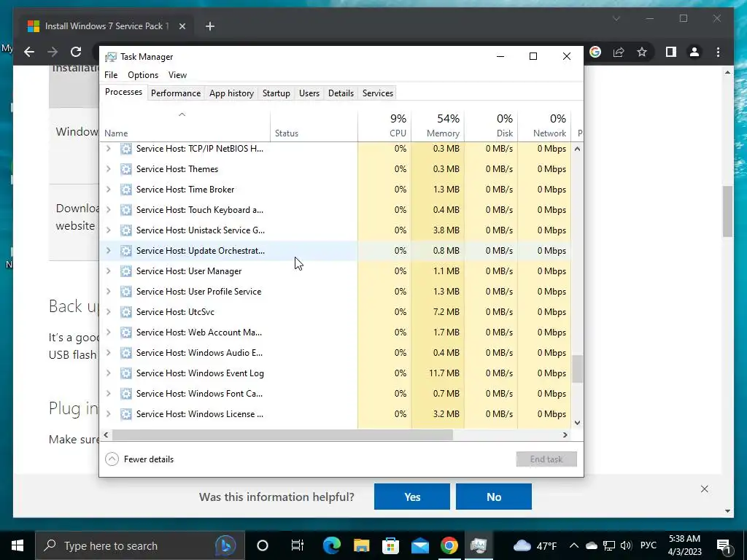Open Mail app from the taskbar

[x=419, y=545]
